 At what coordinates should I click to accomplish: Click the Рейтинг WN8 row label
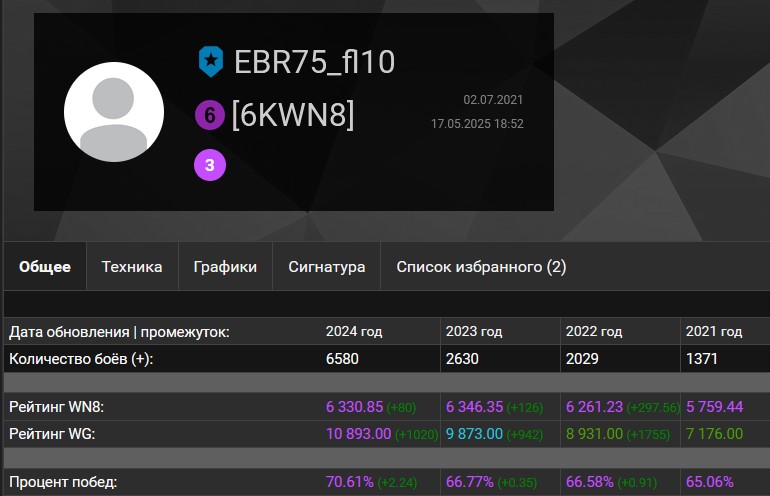pyautogui.click(x=56, y=407)
